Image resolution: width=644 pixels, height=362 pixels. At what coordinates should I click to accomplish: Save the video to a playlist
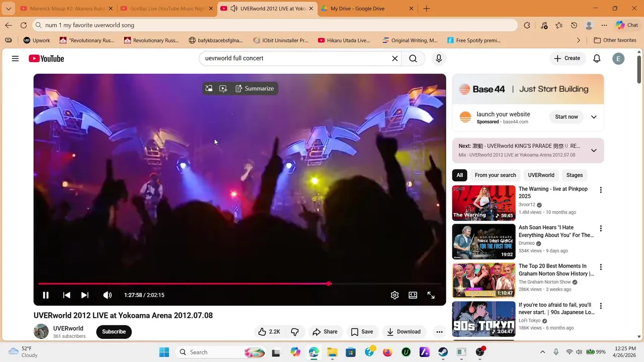[362, 332]
